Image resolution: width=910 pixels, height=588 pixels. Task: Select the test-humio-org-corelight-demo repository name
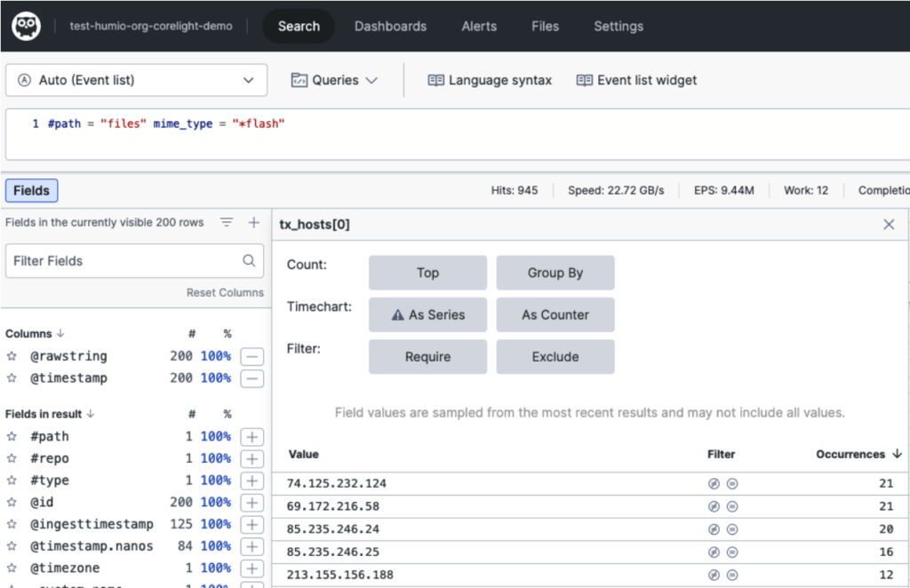tap(151, 26)
